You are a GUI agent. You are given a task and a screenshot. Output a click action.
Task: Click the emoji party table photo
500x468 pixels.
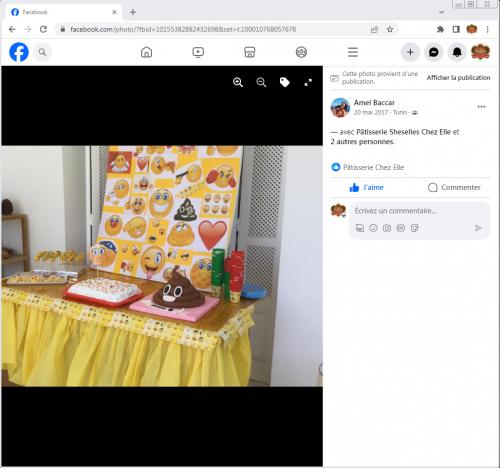pos(162,266)
